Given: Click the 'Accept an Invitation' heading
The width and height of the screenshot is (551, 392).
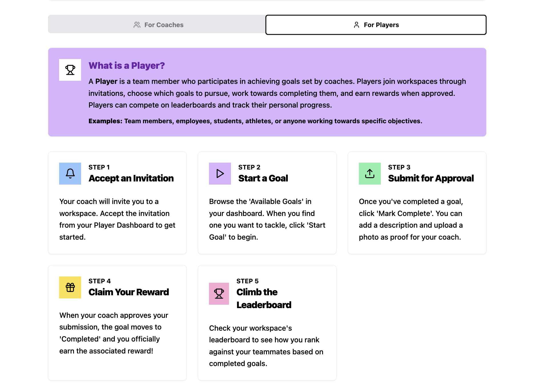Looking at the screenshot, I should (x=131, y=178).
